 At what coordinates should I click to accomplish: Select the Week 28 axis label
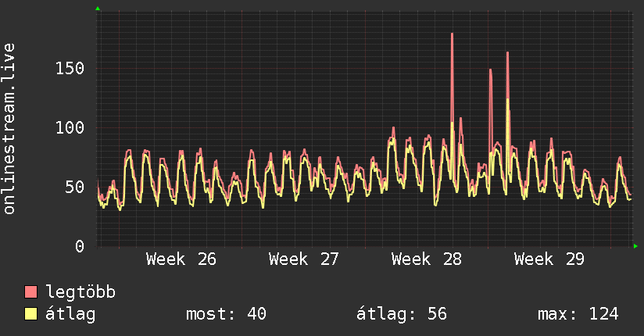click(426, 259)
